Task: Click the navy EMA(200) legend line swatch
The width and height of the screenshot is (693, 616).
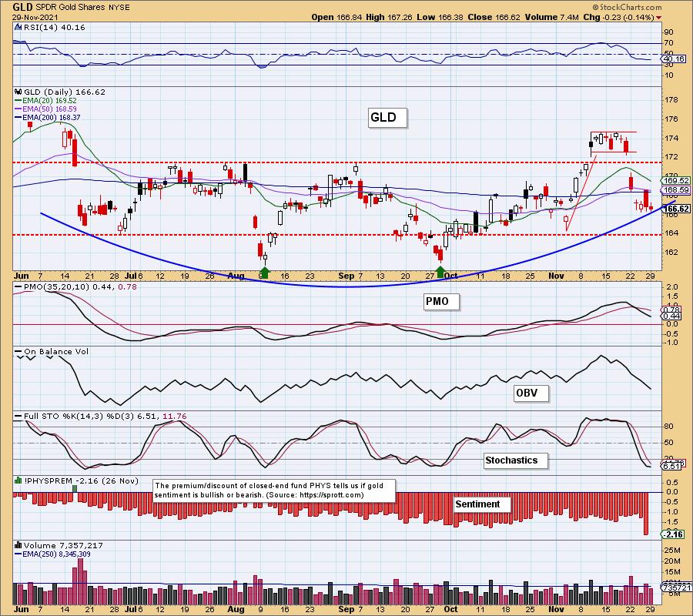Action: pyautogui.click(x=18, y=118)
